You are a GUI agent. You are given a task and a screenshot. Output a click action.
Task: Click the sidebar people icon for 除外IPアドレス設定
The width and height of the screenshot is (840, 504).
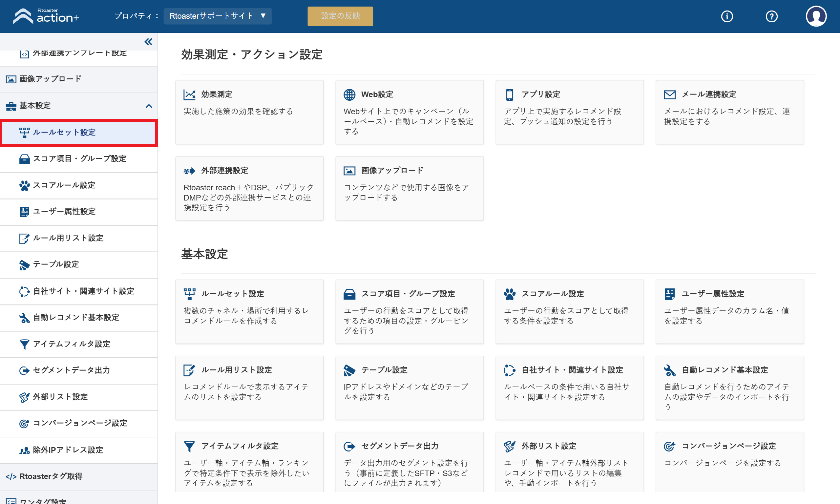coord(25,450)
